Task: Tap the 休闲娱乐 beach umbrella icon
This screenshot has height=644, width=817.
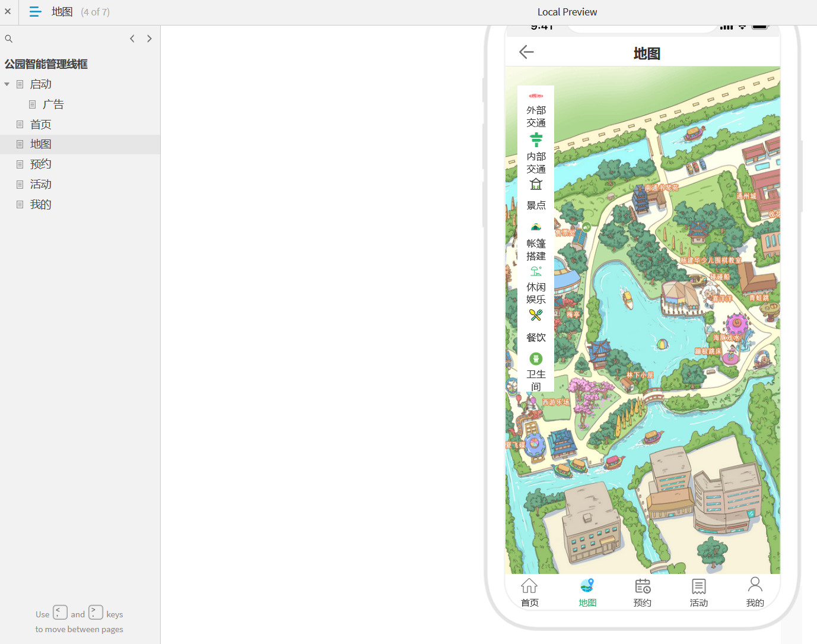Action: (x=536, y=271)
